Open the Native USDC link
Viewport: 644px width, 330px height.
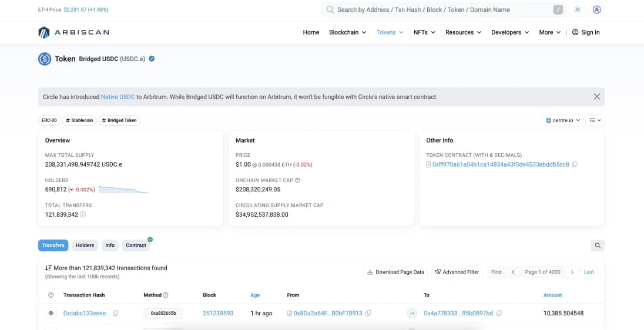click(x=118, y=97)
